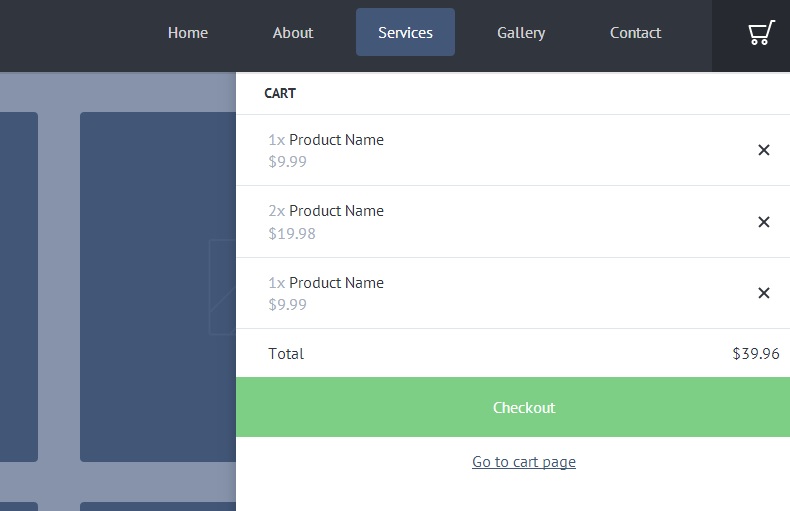Select the third Product Name entry
Image resolution: width=790 pixels, height=511 pixels.
click(x=336, y=283)
